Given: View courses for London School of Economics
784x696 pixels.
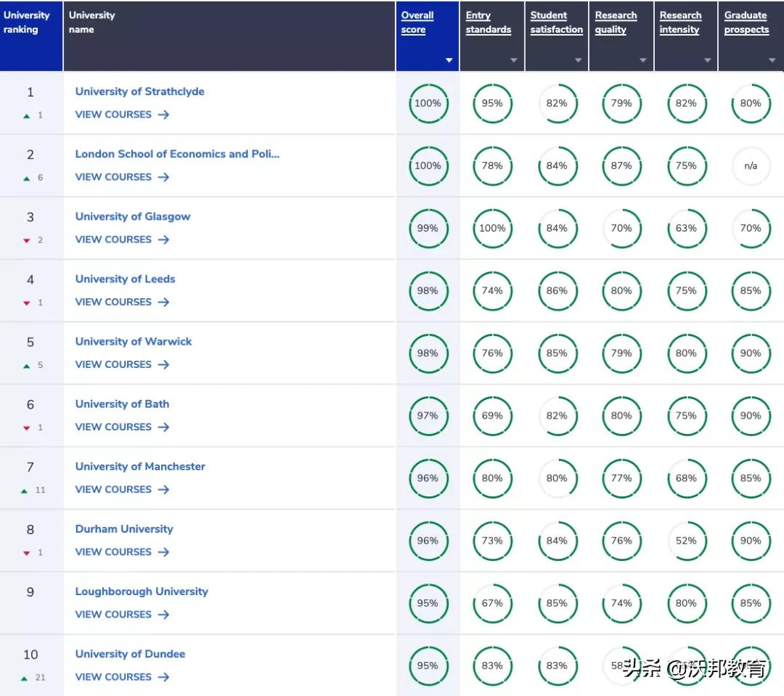Looking at the screenshot, I should tap(122, 177).
